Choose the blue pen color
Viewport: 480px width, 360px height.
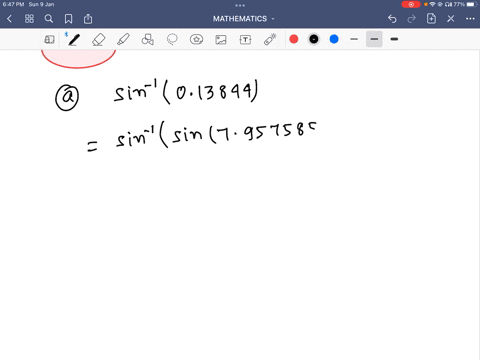point(334,39)
